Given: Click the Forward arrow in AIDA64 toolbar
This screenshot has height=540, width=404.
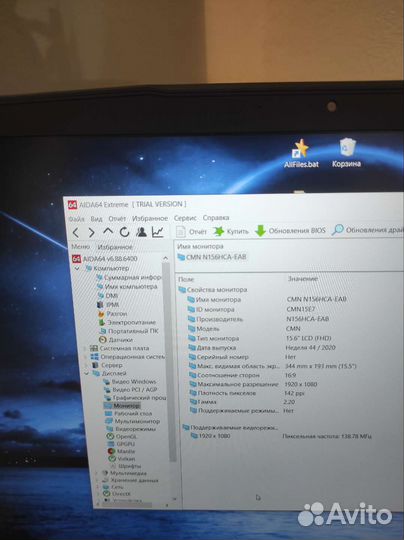Looking at the screenshot, I should pos(92,233).
